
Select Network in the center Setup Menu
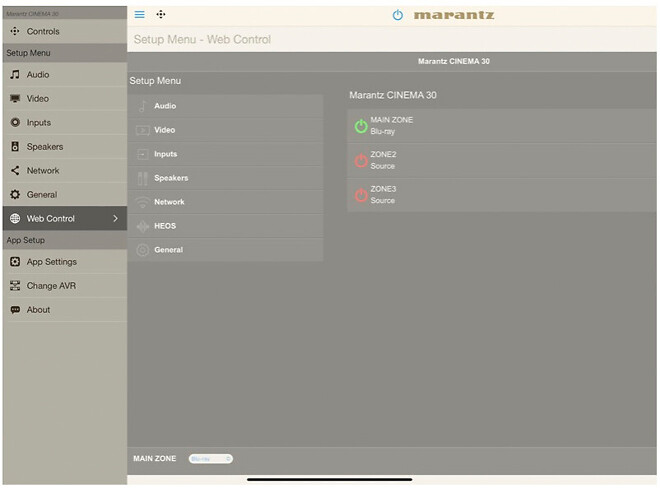pyautogui.click(x=225, y=202)
